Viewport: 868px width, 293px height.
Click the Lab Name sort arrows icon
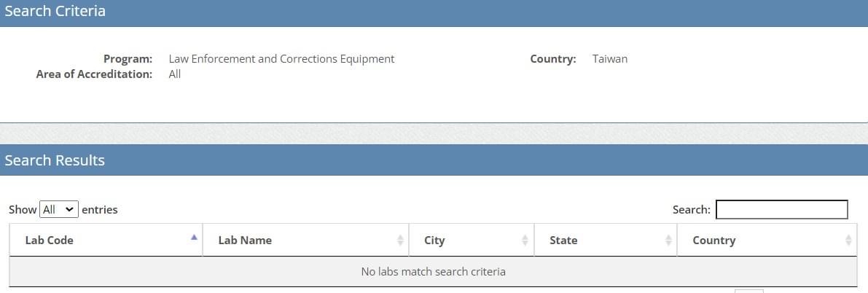[400, 240]
